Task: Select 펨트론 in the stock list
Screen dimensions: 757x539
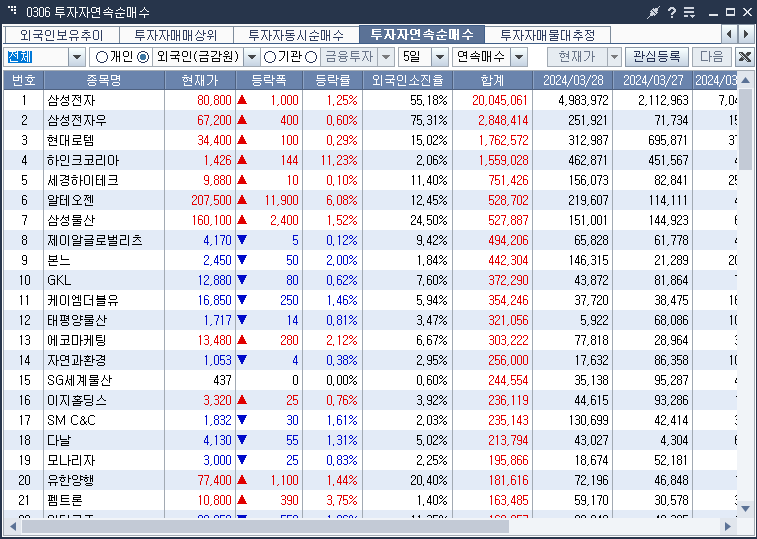Action: pos(65,501)
